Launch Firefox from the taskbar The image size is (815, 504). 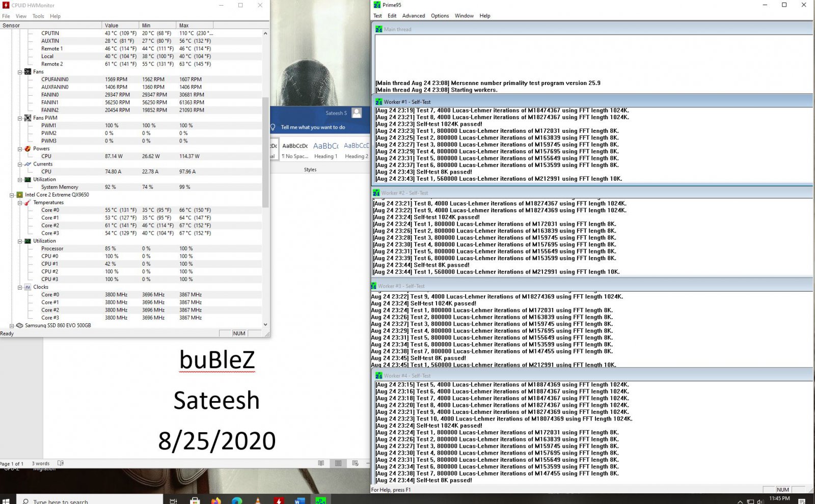tap(216, 500)
